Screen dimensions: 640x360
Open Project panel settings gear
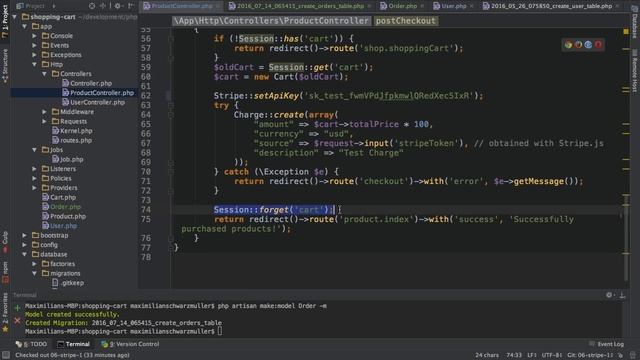tap(118, 6)
